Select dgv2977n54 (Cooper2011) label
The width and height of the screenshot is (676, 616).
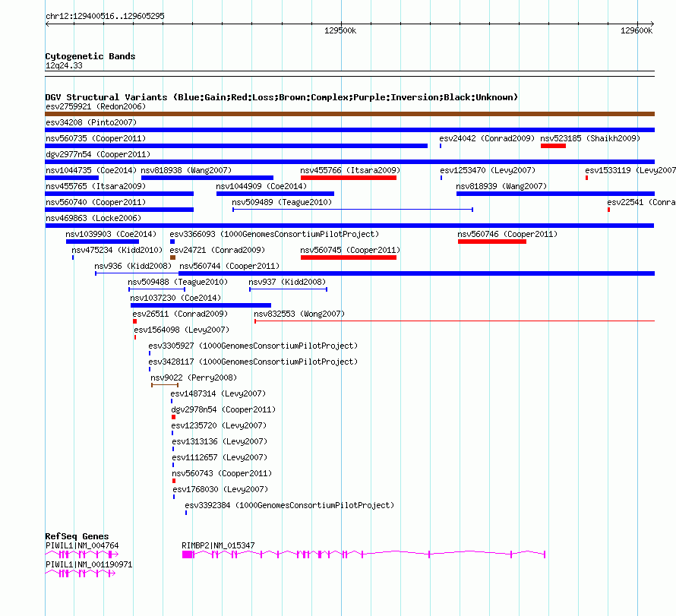point(98,154)
